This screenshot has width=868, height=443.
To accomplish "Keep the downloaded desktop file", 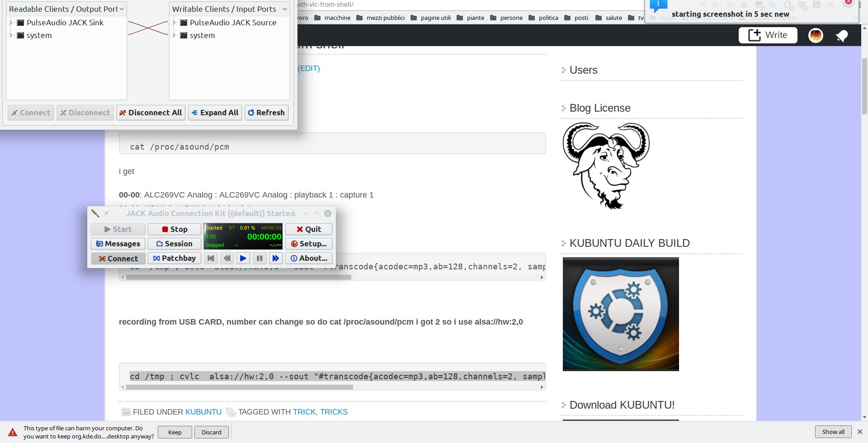I will [x=175, y=432].
